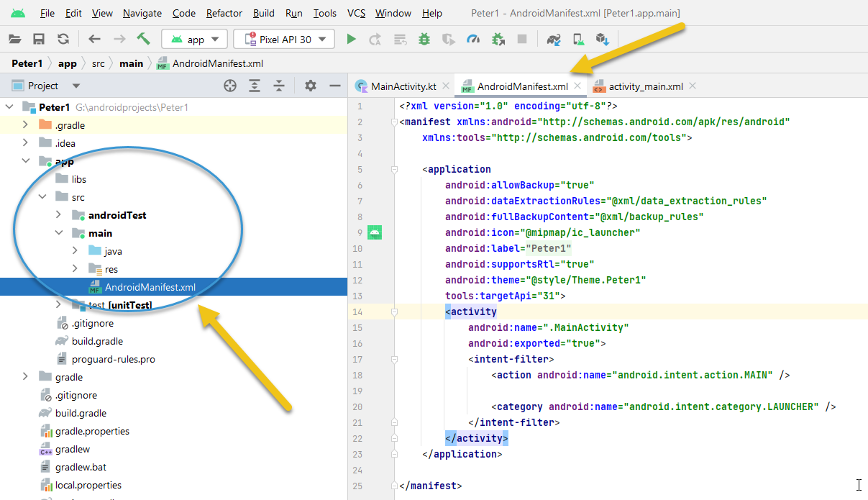Open the Build menu
This screenshot has height=500, width=868.
pyautogui.click(x=264, y=13)
